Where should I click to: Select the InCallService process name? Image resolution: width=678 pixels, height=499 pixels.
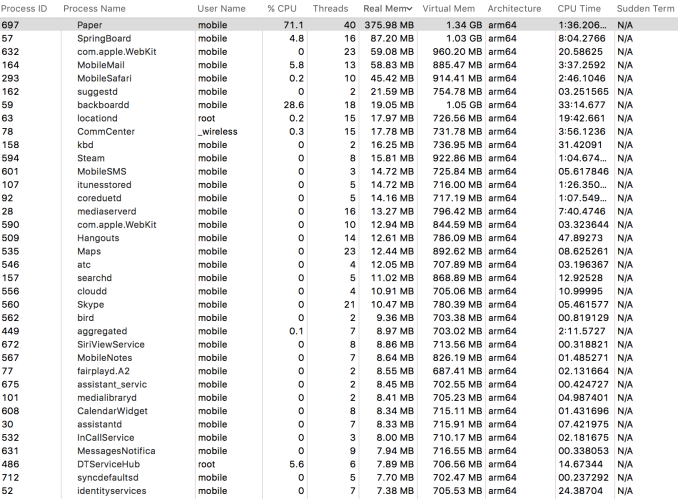(x=106, y=438)
